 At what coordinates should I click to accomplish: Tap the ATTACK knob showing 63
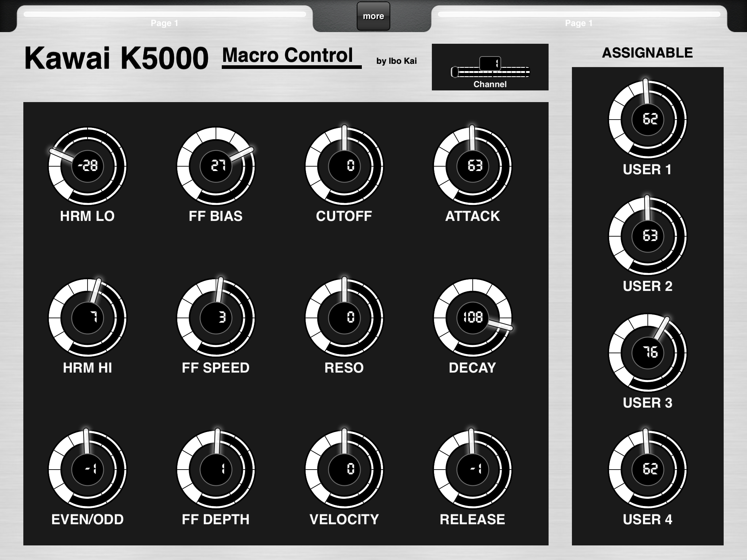point(473,166)
